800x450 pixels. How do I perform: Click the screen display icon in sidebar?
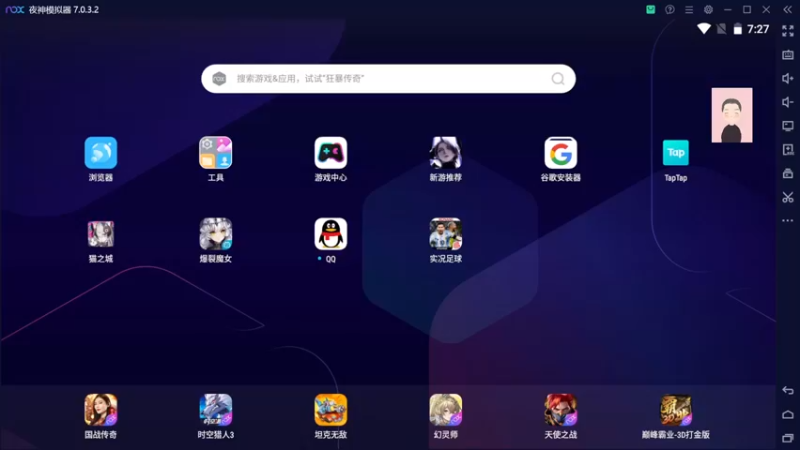(788, 126)
